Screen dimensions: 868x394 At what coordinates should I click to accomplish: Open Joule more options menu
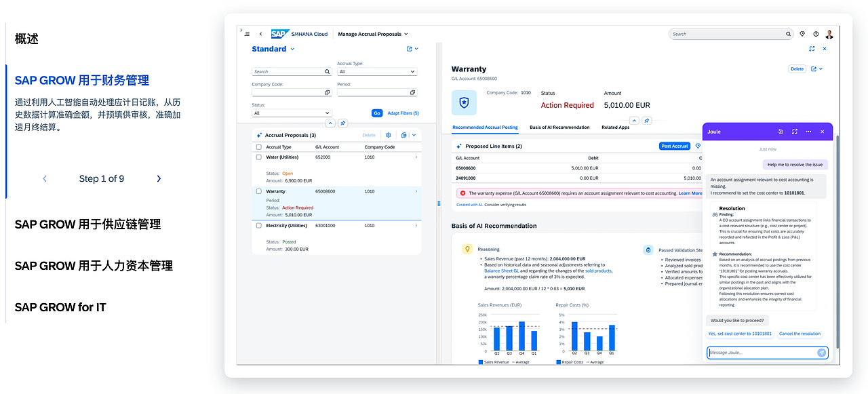pyautogui.click(x=808, y=132)
